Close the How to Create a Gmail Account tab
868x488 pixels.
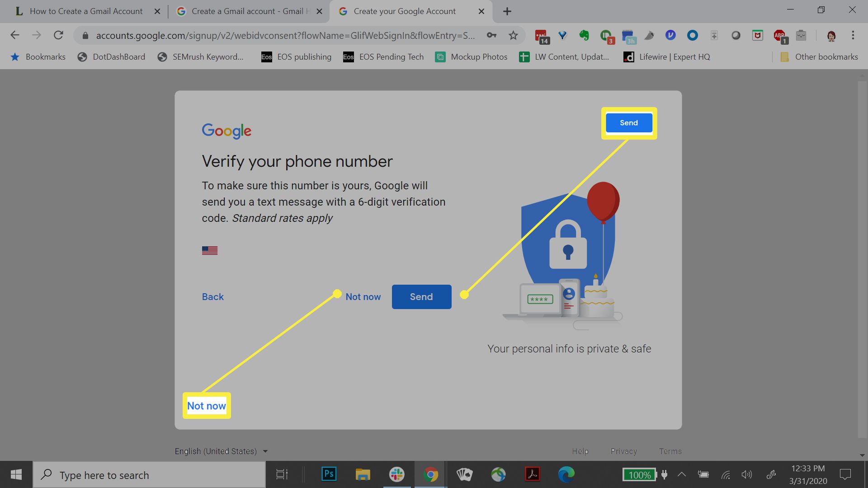(x=157, y=11)
